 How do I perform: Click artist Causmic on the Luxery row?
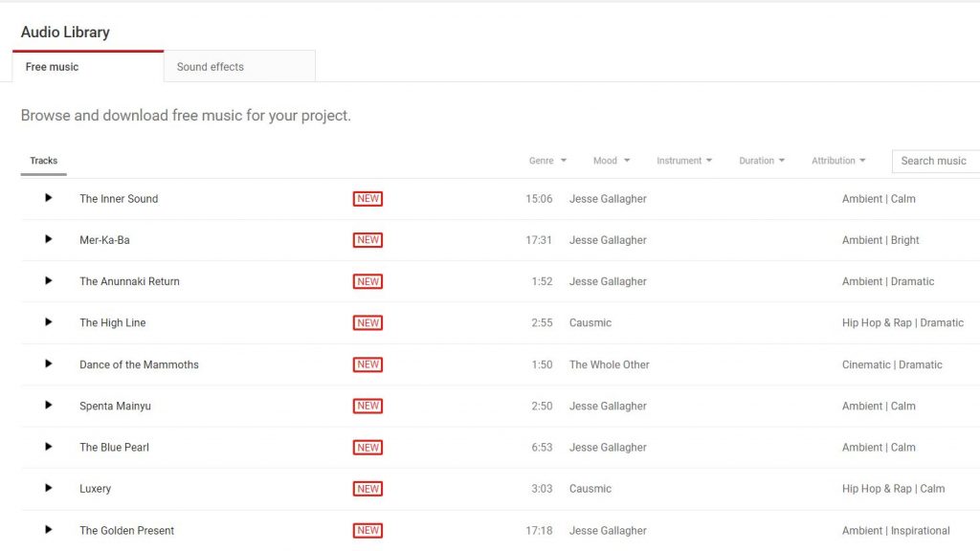[590, 489]
